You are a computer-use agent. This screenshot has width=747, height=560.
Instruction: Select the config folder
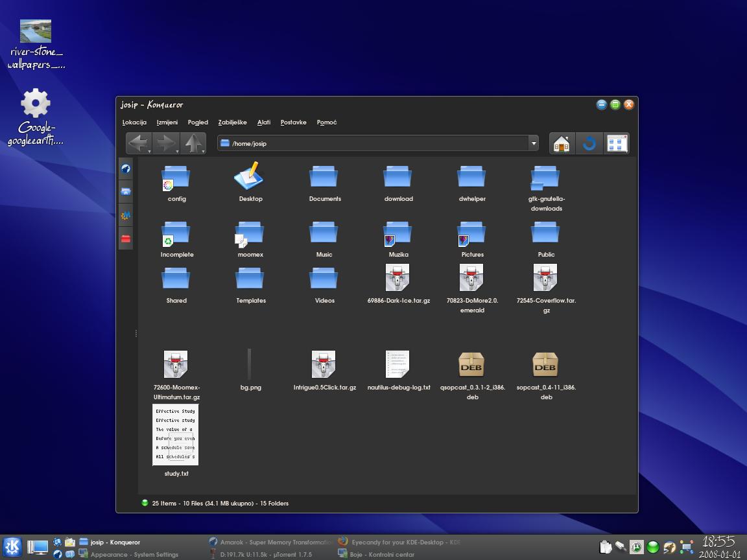[176, 183]
